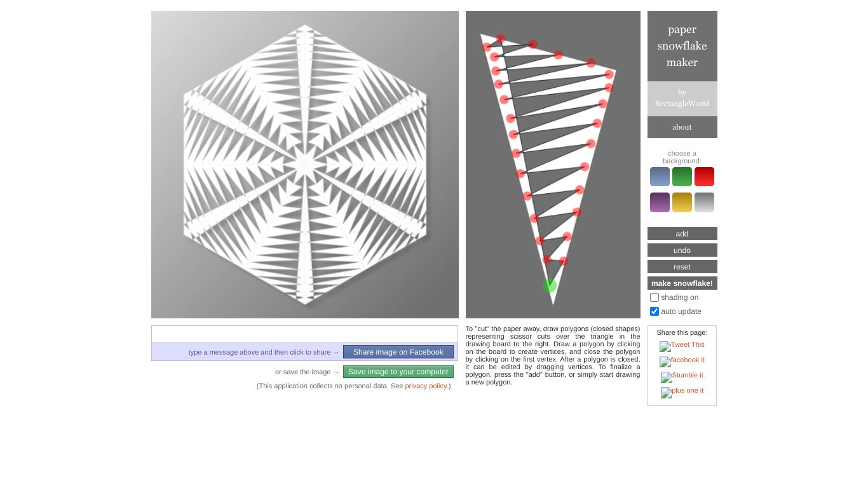Share image on Facebook
The image size is (868, 488).
pos(398,352)
